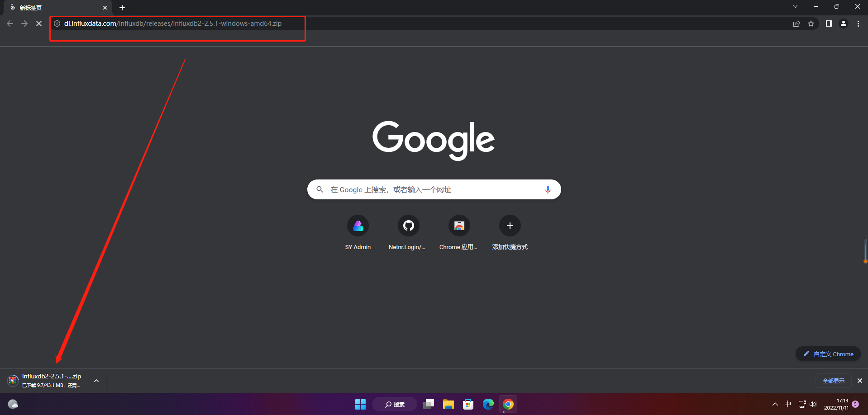Bookmark this tab with star icon
The width and height of the screenshot is (868, 415).
click(811, 24)
